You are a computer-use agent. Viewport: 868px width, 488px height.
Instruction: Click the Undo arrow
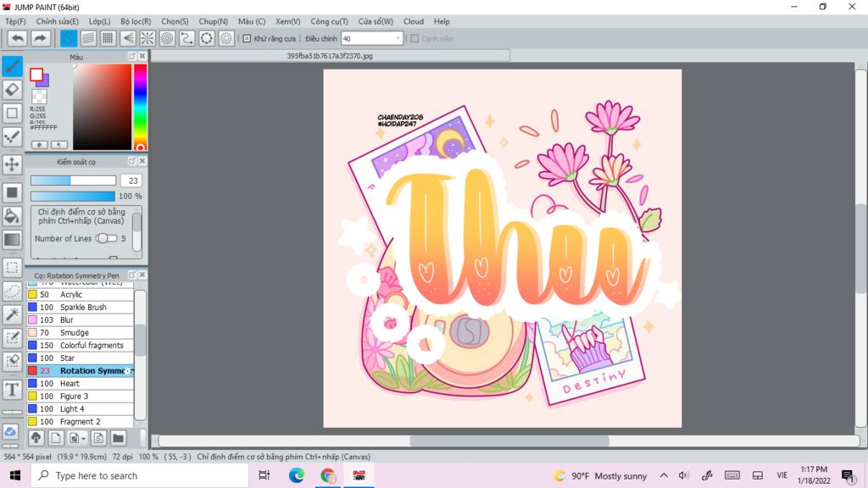click(18, 38)
